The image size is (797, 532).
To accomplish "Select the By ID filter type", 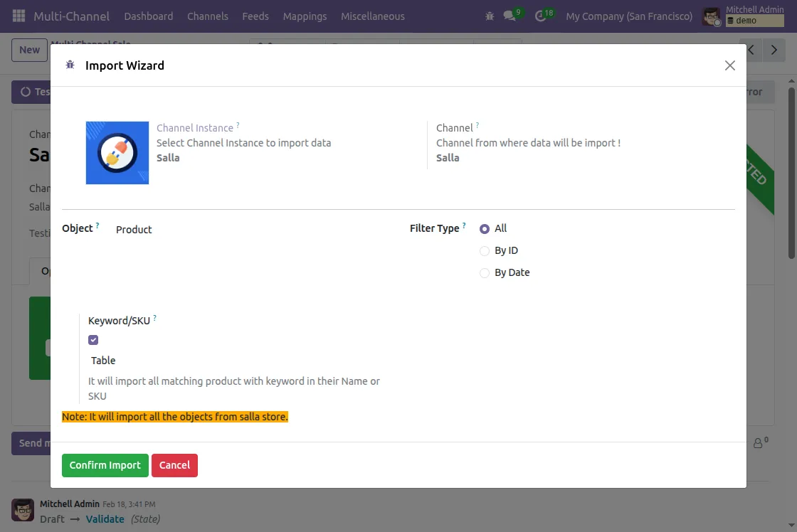I will [485, 250].
